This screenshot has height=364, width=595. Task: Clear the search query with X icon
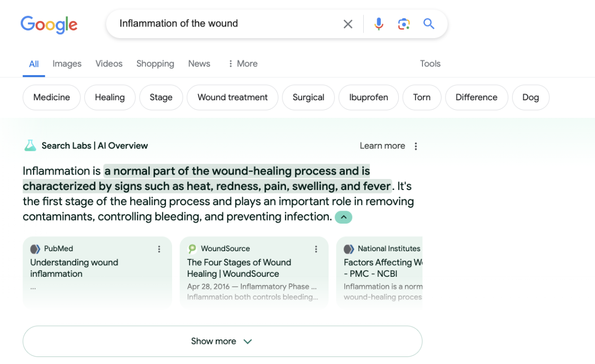[x=348, y=24]
